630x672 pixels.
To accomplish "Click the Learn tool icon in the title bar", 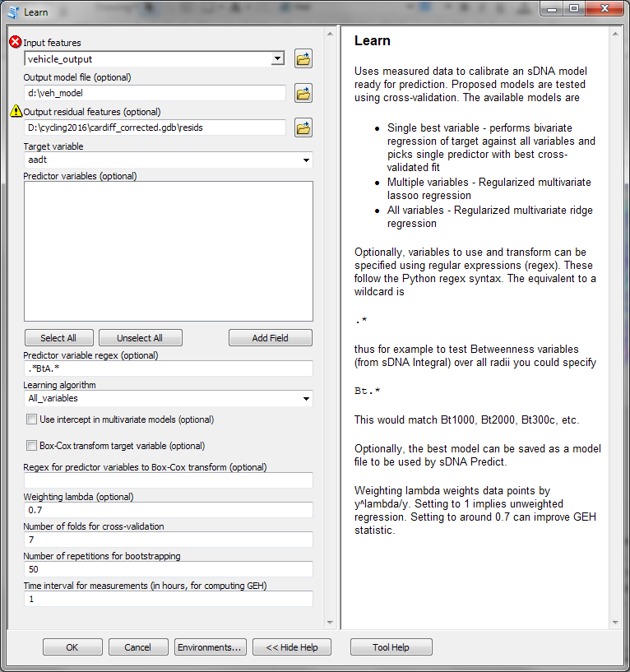I will click(13, 12).
